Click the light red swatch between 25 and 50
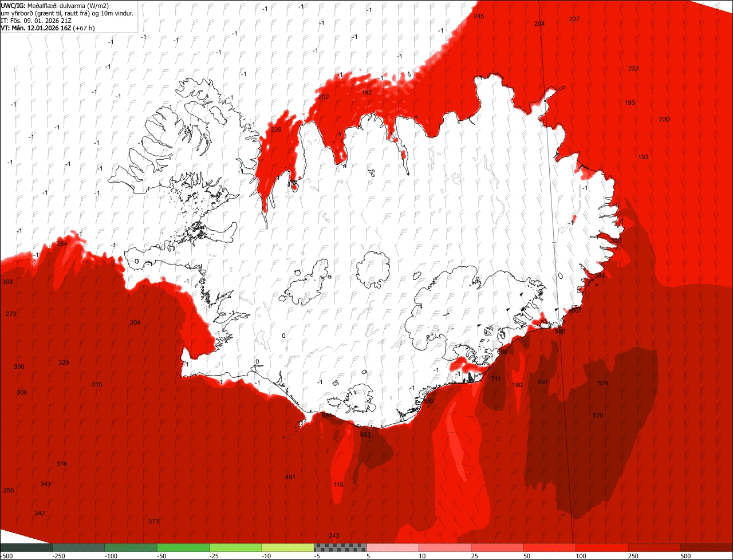Image resolution: width=733 pixels, height=560 pixels. pos(497,547)
